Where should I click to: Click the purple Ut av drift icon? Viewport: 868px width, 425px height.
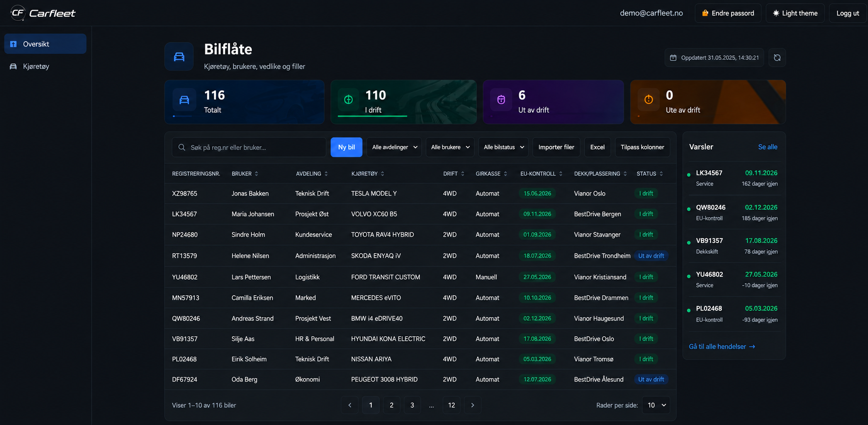(x=501, y=100)
